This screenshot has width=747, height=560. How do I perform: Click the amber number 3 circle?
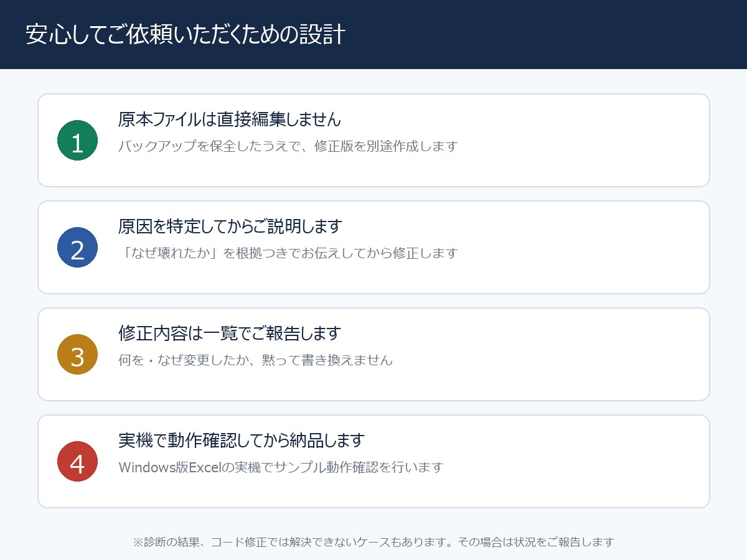click(x=77, y=355)
